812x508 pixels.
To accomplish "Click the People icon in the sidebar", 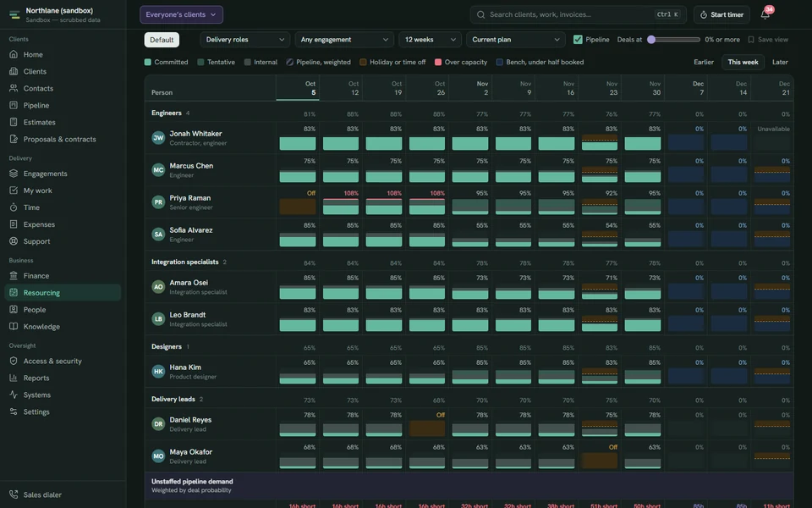I will click(14, 310).
